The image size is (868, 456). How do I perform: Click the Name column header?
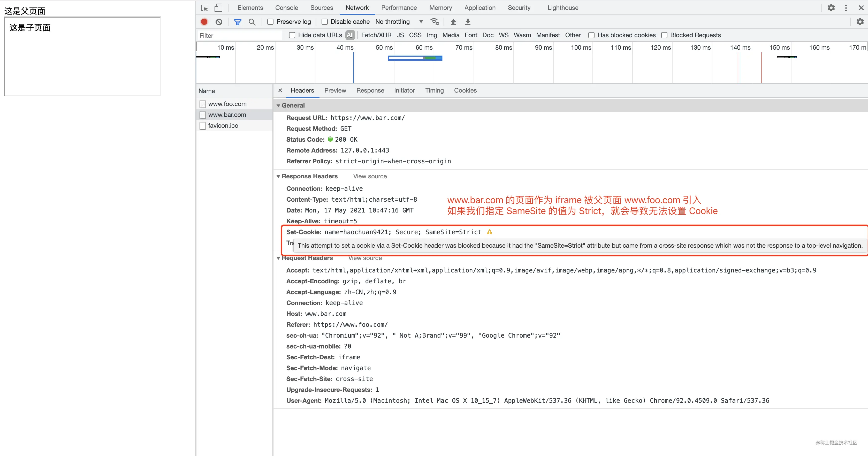point(234,91)
